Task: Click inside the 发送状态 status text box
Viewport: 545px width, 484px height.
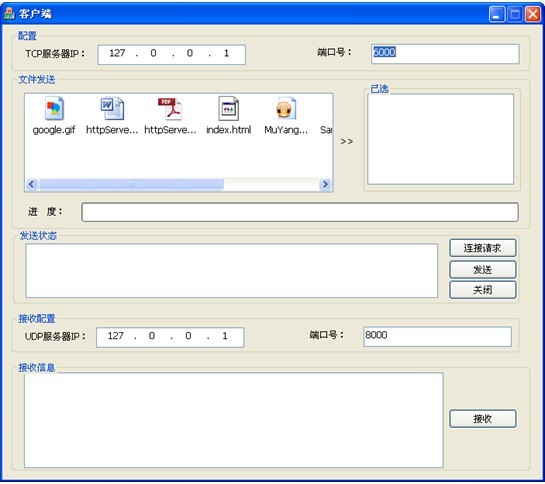Action: (x=231, y=271)
